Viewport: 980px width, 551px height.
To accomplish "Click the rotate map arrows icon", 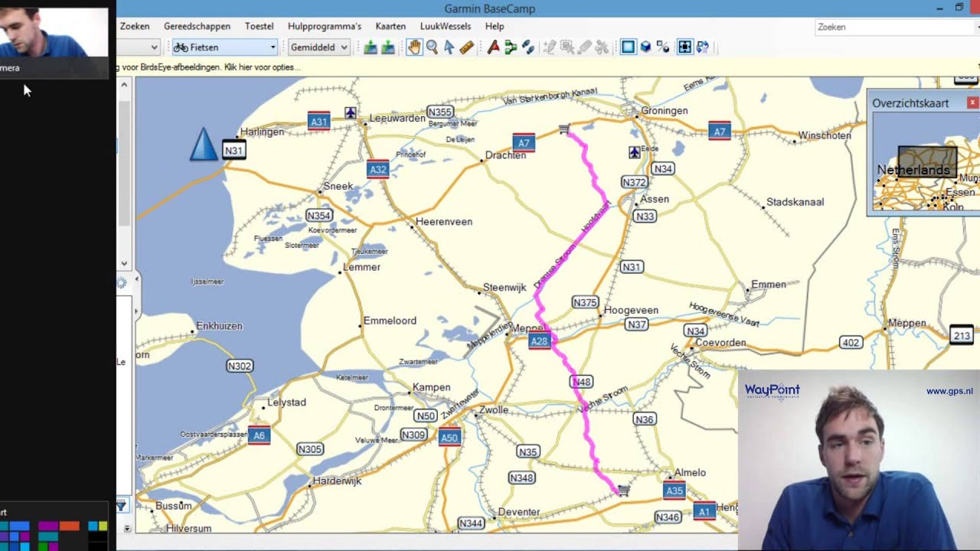I will click(702, 47).
